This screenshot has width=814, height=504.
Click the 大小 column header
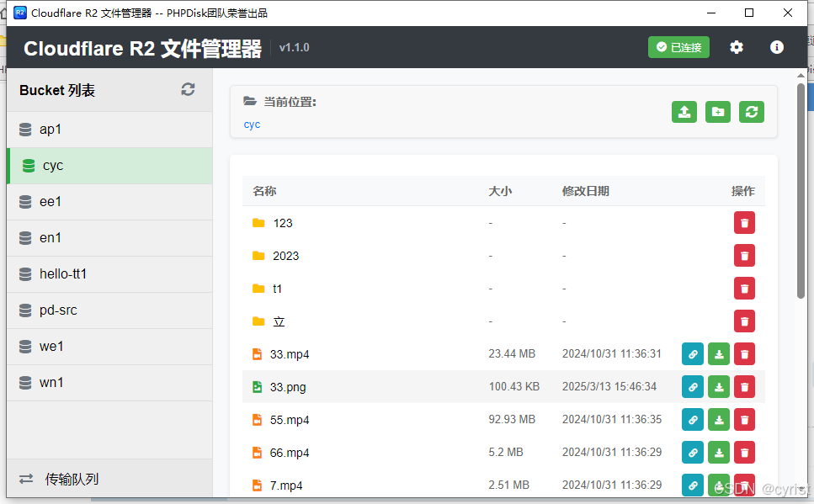[x=500, y=191]
